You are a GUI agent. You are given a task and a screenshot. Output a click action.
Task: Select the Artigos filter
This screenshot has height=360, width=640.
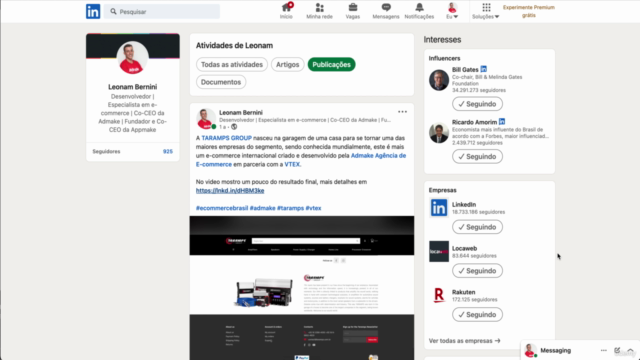(287, 64)
